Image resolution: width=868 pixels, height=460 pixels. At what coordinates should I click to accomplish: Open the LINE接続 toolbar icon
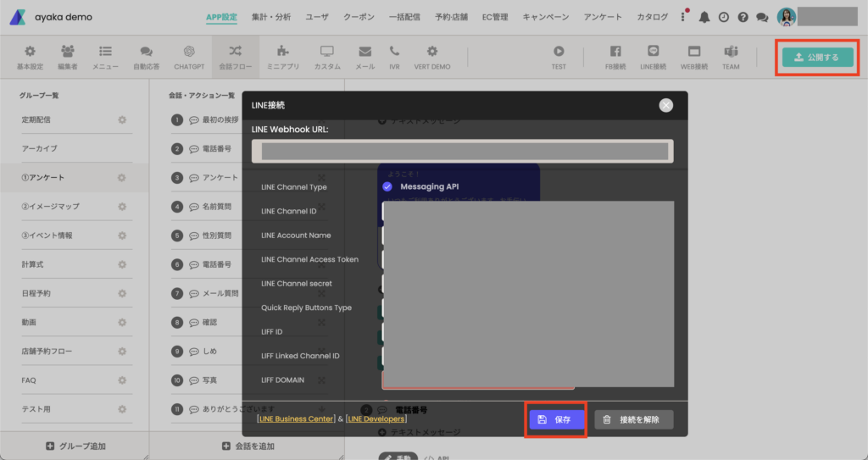tap(654, 52)
